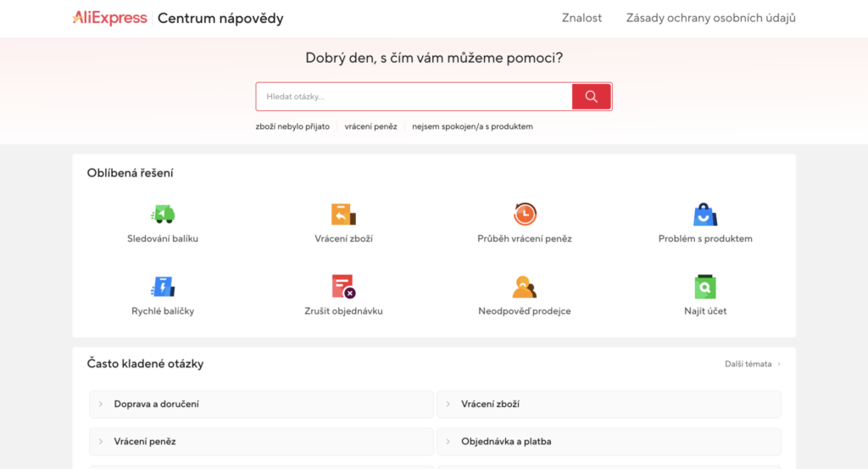This screenshot has width=868, height=469.
Task: Click the Zrušit objednávku cancel order icon
Action: coord(343,287)
